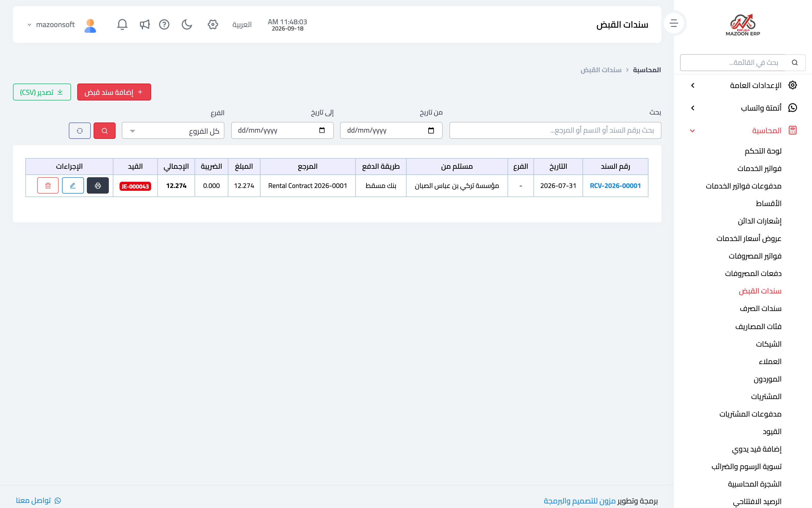Click the رقم السند column header
Image resolution: width=812 pixels, height=508 pixels.
pos(615,166)
